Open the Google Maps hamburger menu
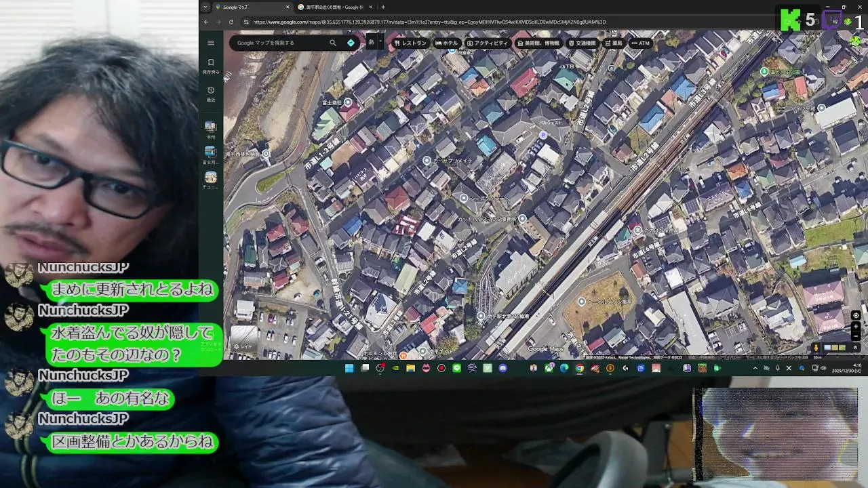The height and width of the screenshot is (488, 868). click(x=211, y=43)
